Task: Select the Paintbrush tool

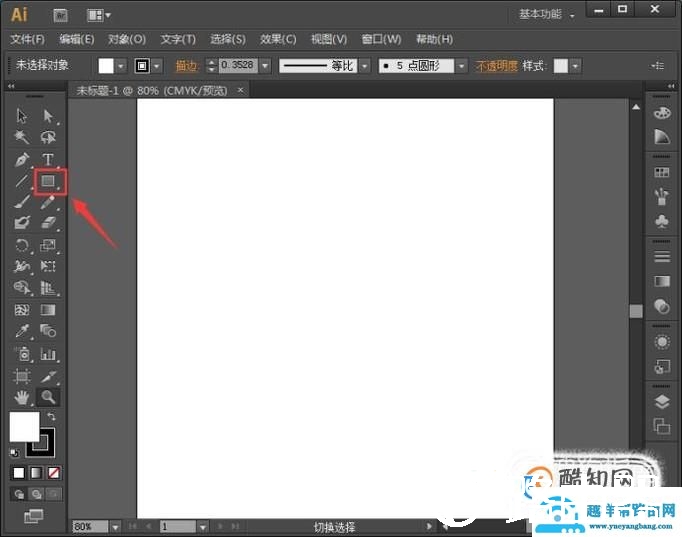Action: click(22, 202)
